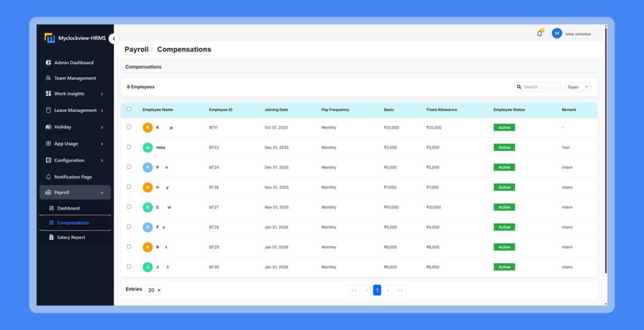Check the row checkbox for BT28
Screen dimensions: 644x330
[x=129, y=226]
